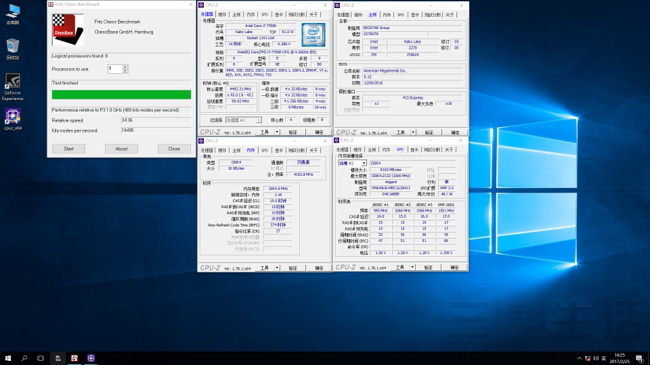Switch to 内存 tab in CPU-Z SPD window
The image size is (650, 365).
pyautogui.click(x=386, y=150)
